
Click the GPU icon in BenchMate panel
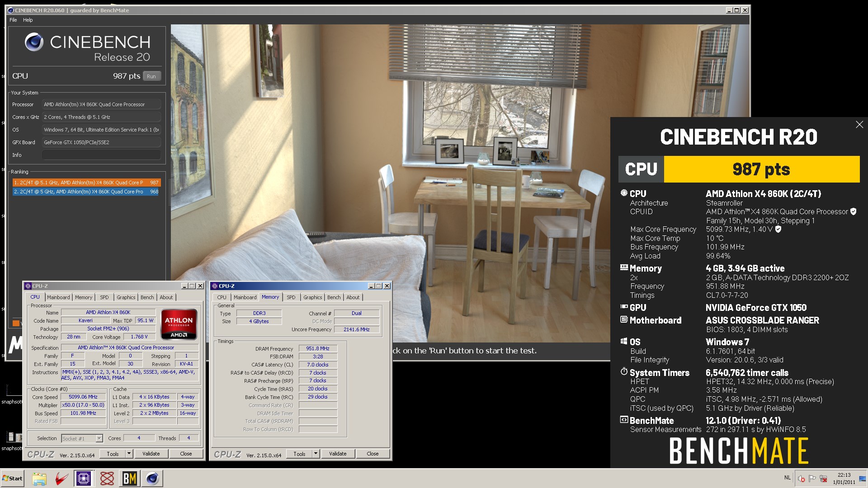pos(624,307)
